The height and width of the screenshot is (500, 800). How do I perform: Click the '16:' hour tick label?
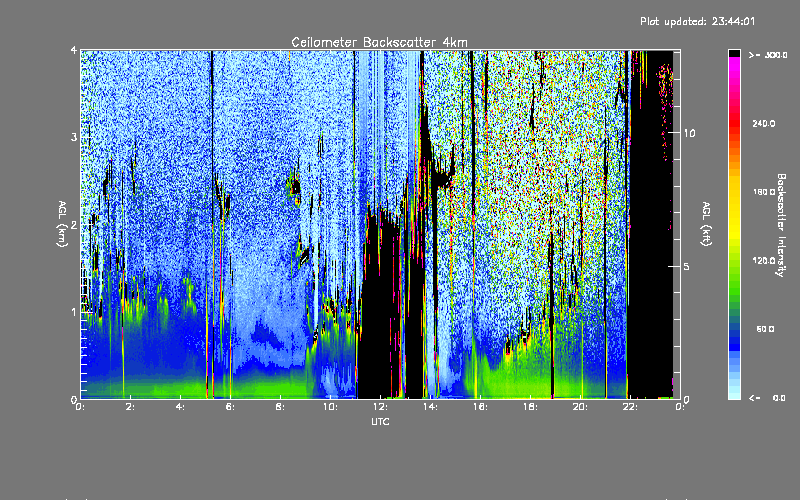[480, 407]
